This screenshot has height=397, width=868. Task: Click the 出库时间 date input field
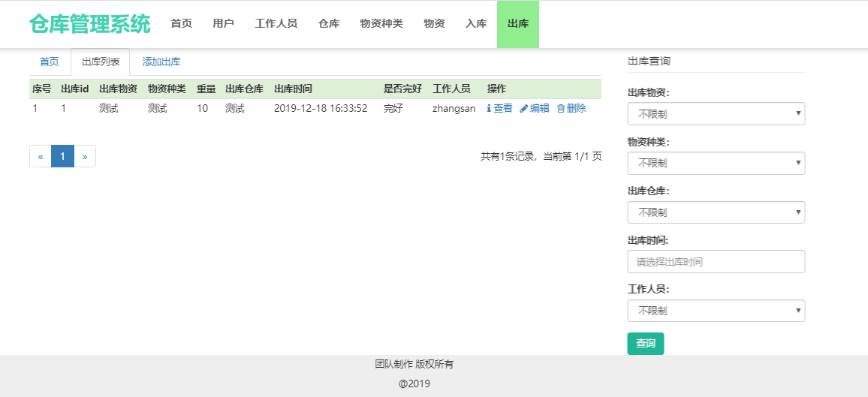716,261
